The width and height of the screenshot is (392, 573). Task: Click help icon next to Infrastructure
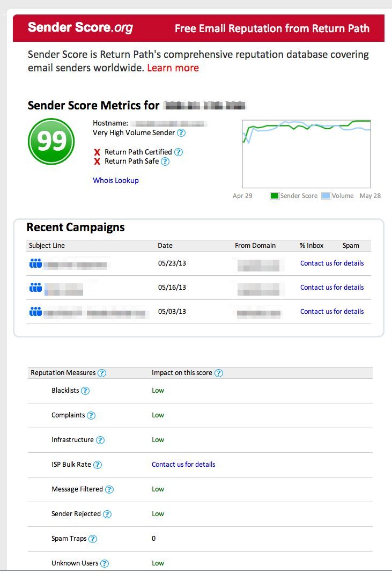coord(100,440)
